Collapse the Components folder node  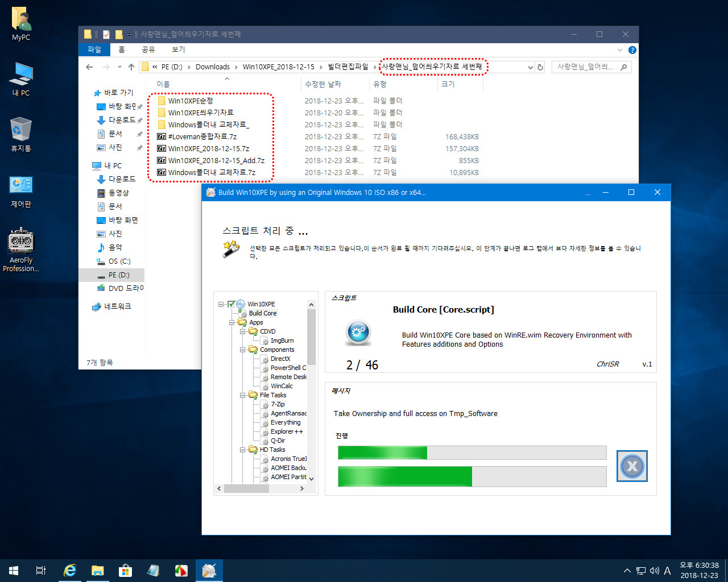coord(243,350)
